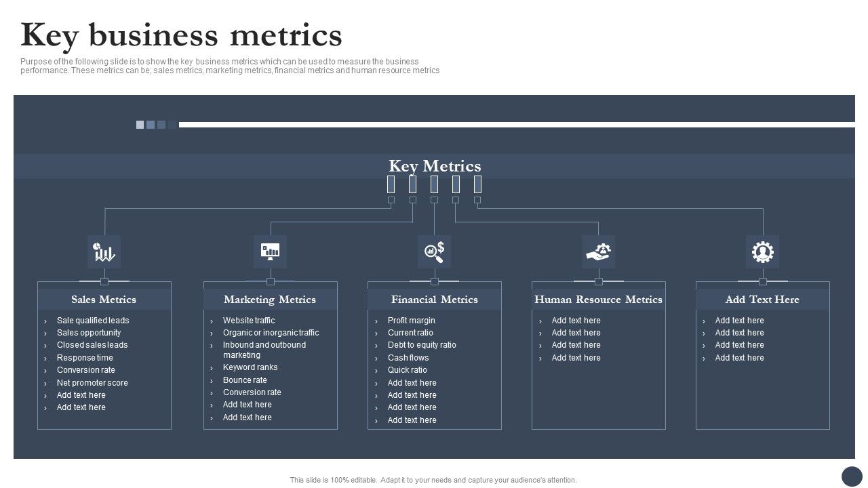Select the Sales Metrics bar chart icon

[x=104, y=251]
